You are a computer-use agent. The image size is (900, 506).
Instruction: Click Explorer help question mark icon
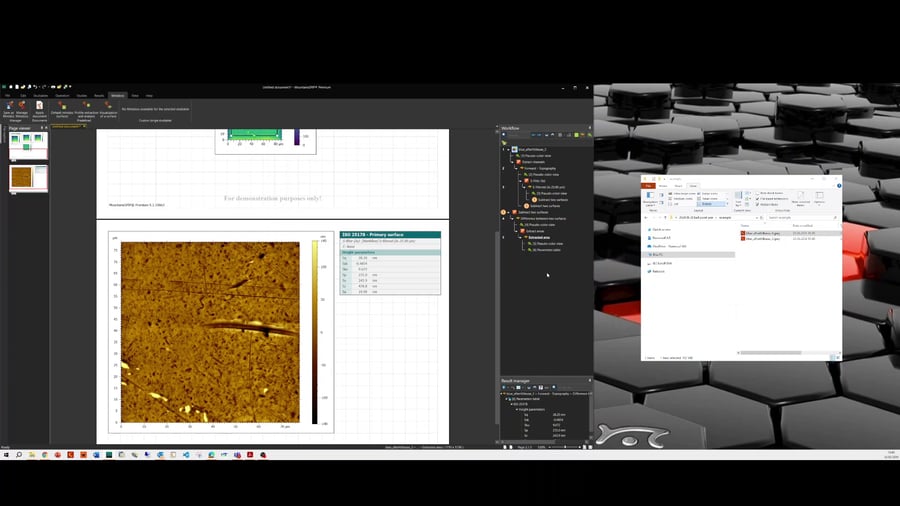pyautogui.click(x=839, y=186)
